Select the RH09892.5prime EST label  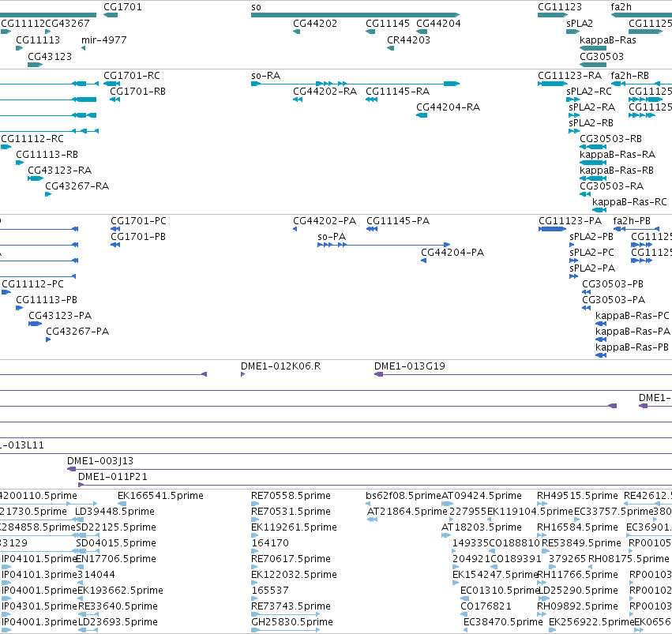coord(578,606)
